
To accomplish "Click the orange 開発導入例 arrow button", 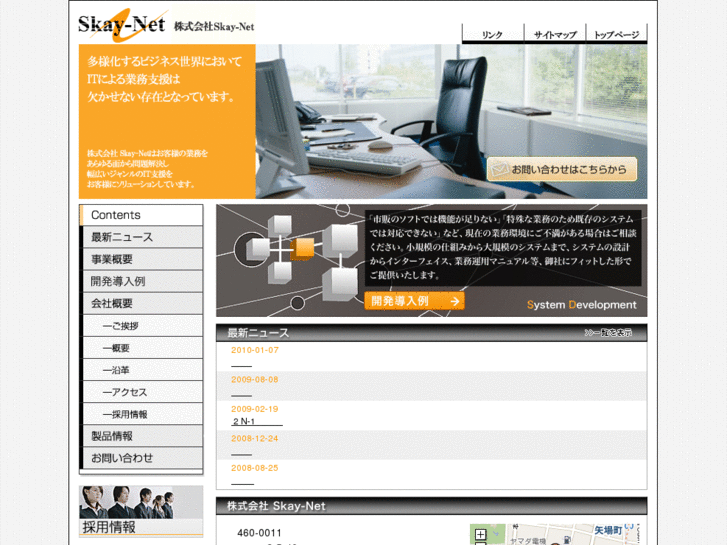I will click(415, 301).
